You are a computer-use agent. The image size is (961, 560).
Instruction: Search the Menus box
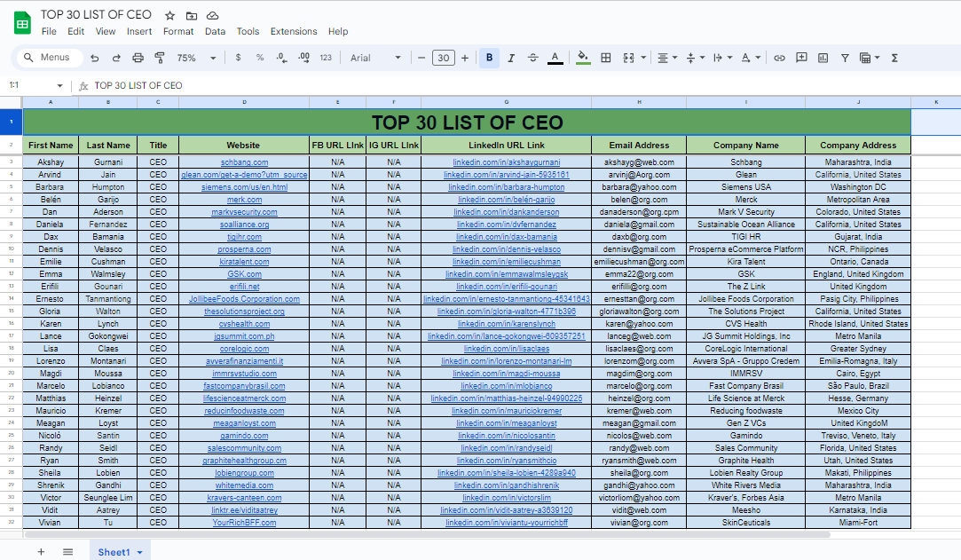48,57
